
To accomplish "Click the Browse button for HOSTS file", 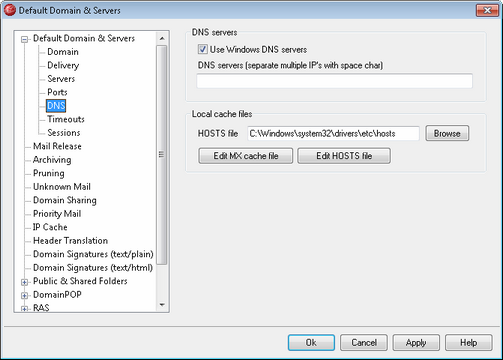I will pos(447,133).
